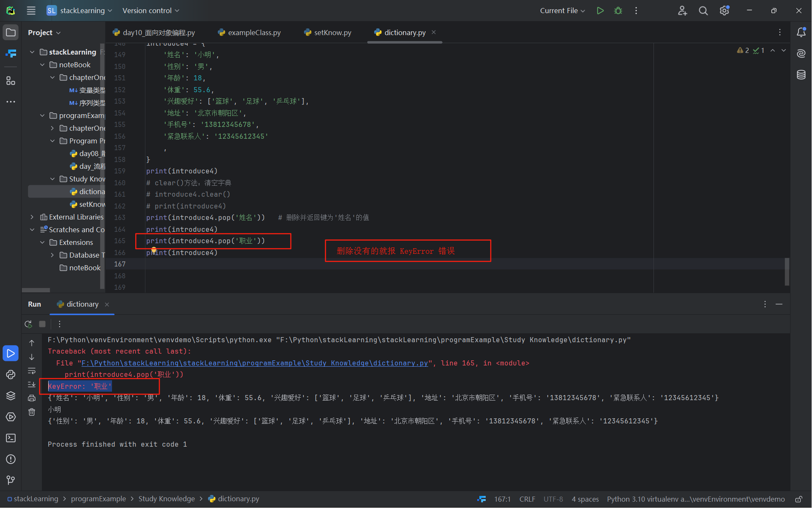The width and height of the screenshot is (812, 508).
Task: Click the CRLF line separator button
Action: (x=527, y=499)
